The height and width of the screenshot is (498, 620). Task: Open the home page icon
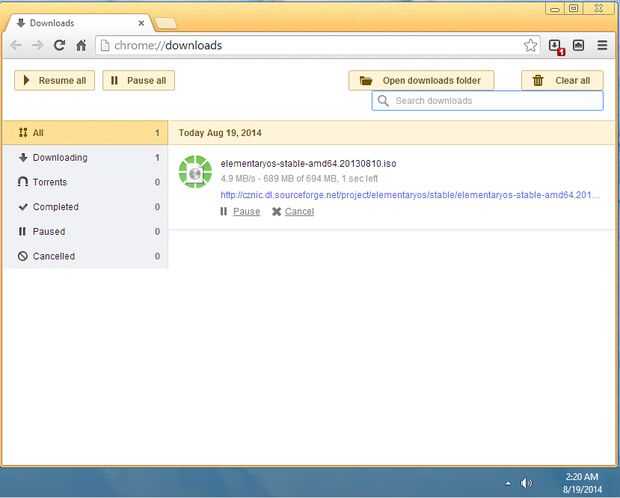click(x=81, y=45)
